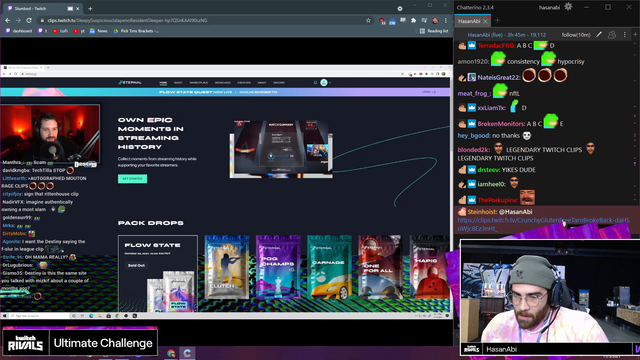Reload the Twitch clip page
Image resolution: width=640 pixels, height=360 pixels.
[29, 20]
